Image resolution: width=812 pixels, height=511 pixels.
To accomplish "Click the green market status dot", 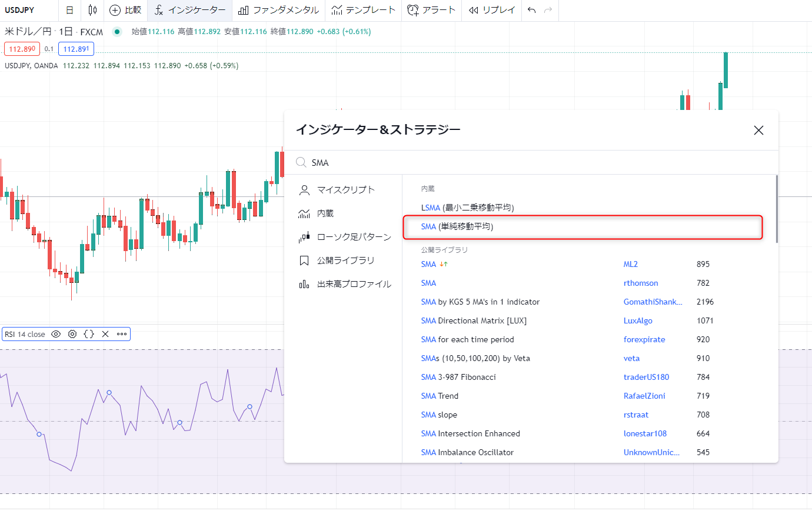I will point(117,32).
